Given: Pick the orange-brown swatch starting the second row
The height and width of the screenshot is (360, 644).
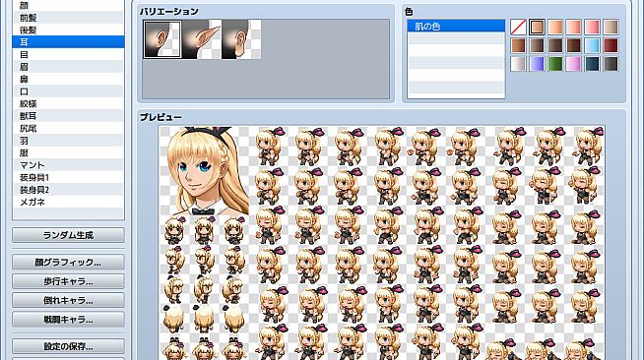Looking at the screenshot, I should click(518, 45).
